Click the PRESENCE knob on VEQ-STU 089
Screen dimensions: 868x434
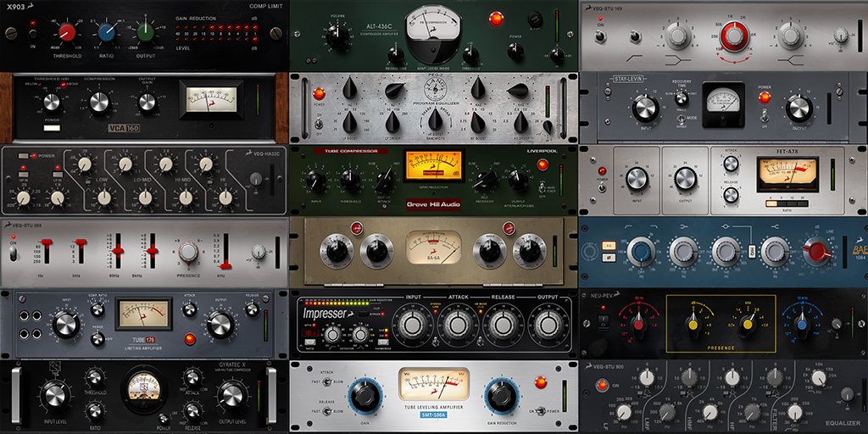[x=188, y=251]
